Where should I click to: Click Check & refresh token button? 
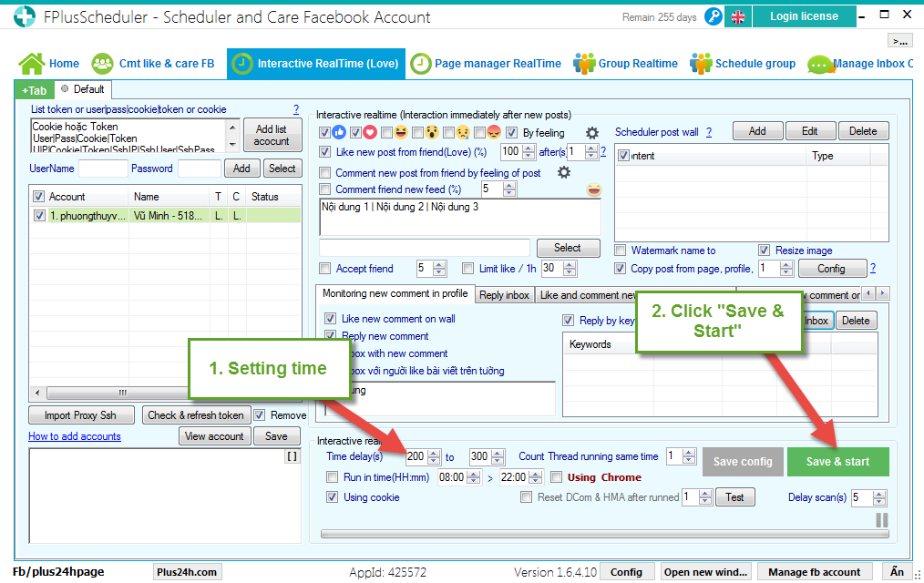coord(196,415)
